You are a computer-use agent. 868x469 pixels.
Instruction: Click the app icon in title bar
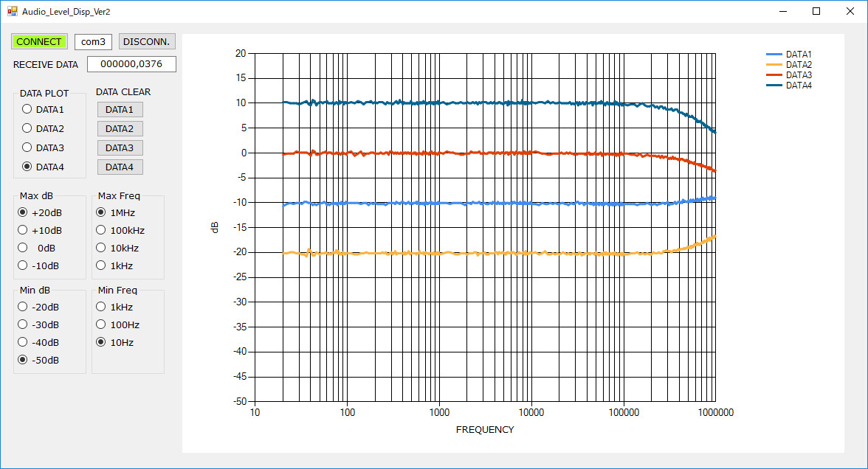[12, 12]
